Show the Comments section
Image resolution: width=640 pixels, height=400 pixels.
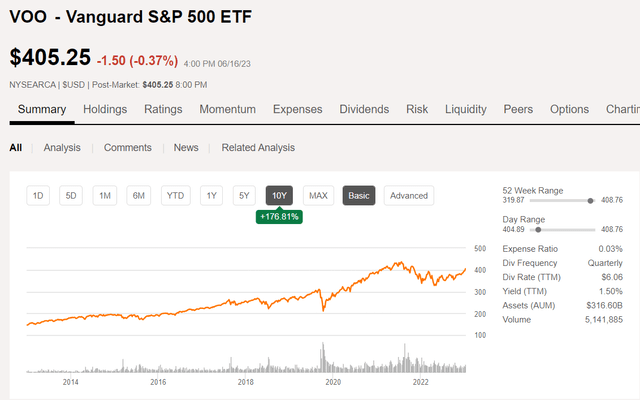click(128, 147)
